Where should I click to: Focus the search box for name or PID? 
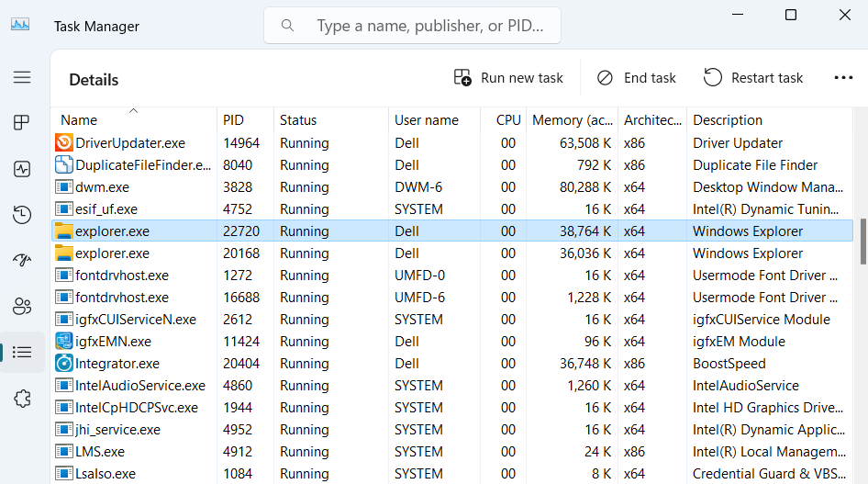pos(412,26)
